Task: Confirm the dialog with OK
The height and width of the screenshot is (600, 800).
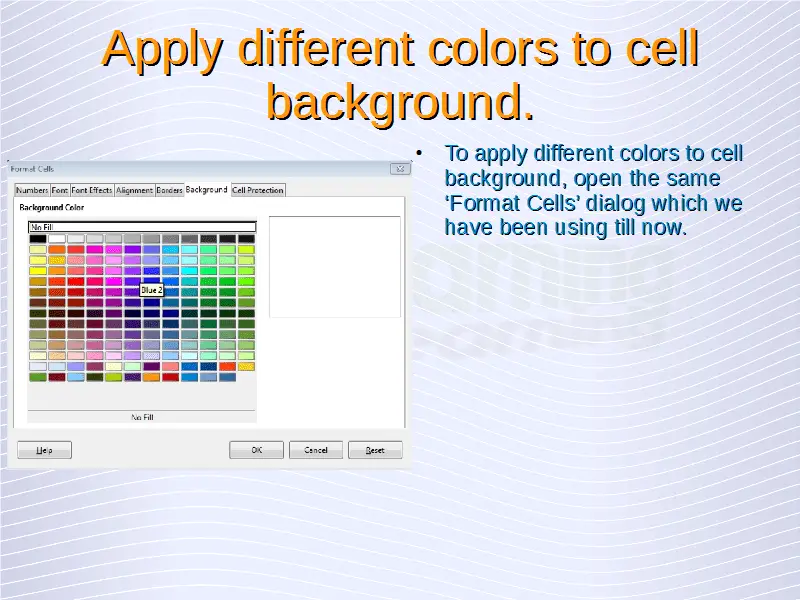Action: click(x=256, y=450)
